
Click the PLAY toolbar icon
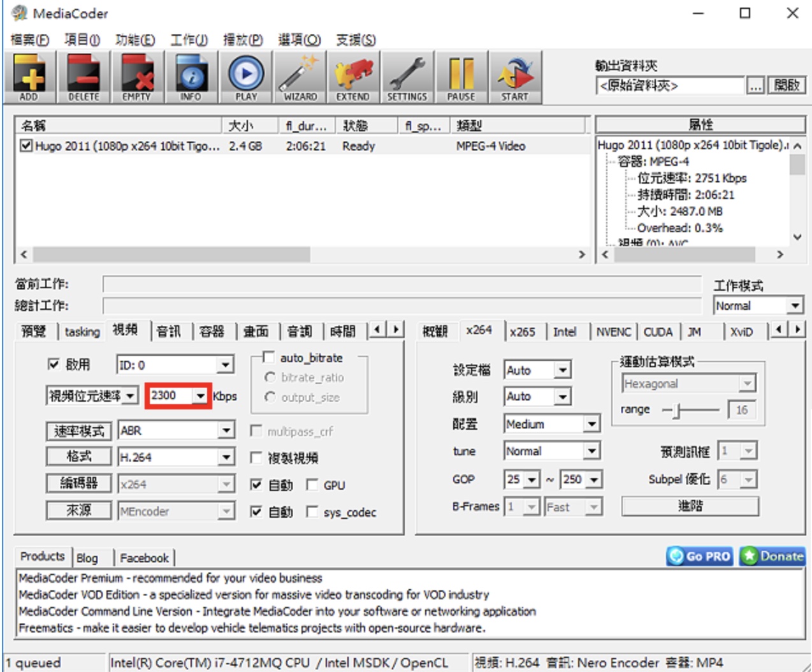[x=246, y=77]
